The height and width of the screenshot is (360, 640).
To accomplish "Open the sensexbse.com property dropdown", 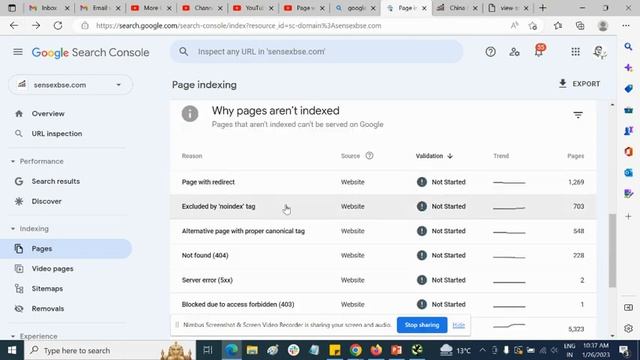I will (x=70, y=85).
